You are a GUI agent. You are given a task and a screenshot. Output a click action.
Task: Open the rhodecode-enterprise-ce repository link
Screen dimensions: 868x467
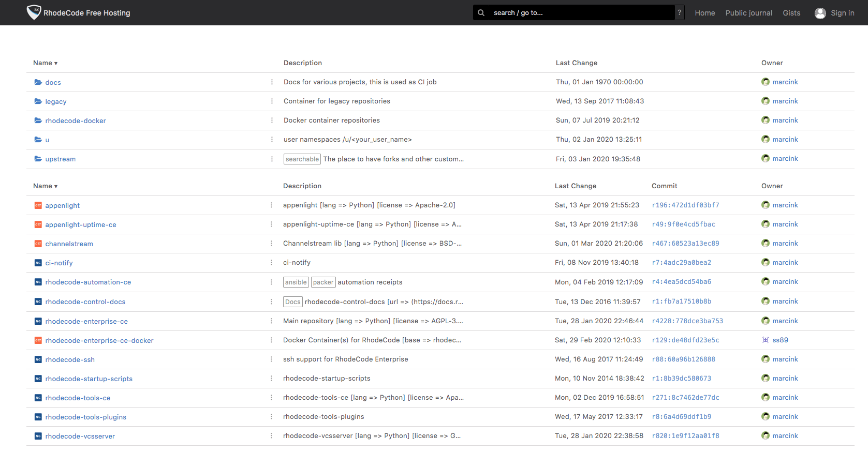tap(86, 322)
